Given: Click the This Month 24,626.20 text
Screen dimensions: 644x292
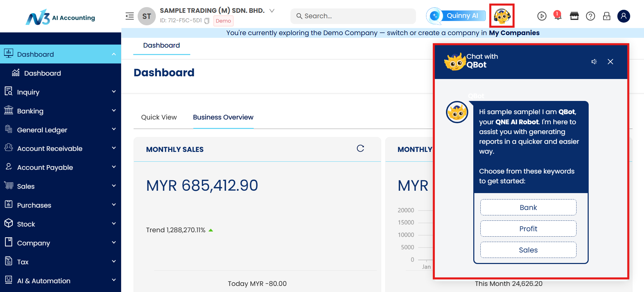Looking at the screenshot, I should pyautogui.click(x=509, y=284).
